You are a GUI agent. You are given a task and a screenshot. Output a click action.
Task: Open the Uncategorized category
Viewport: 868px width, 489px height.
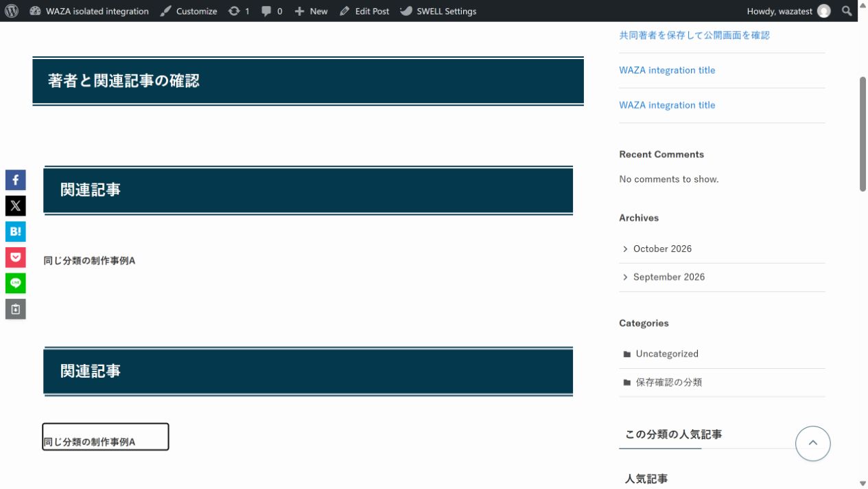pos(667,354)
